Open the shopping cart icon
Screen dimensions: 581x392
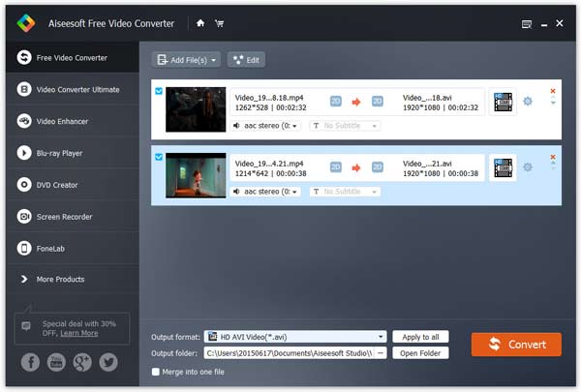[220, 23]
